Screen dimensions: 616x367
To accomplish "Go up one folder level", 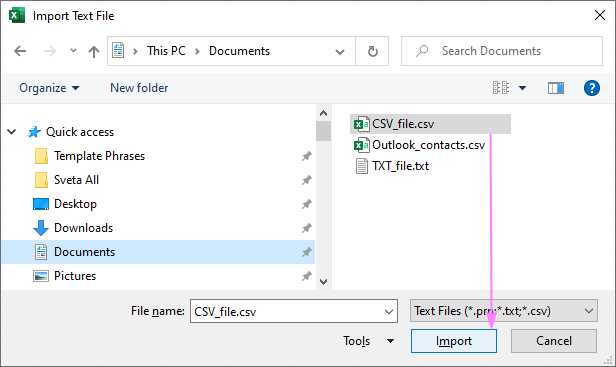I will 94,51.
